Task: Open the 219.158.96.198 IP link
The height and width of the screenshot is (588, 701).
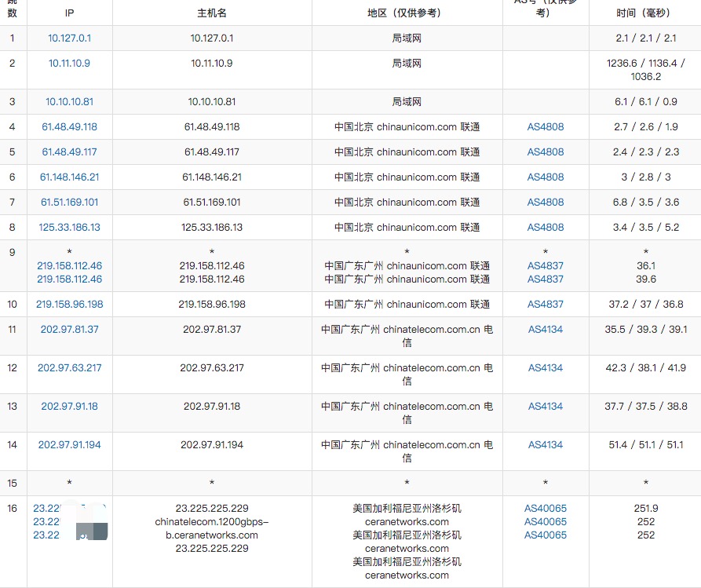Action: click(69, 304)
